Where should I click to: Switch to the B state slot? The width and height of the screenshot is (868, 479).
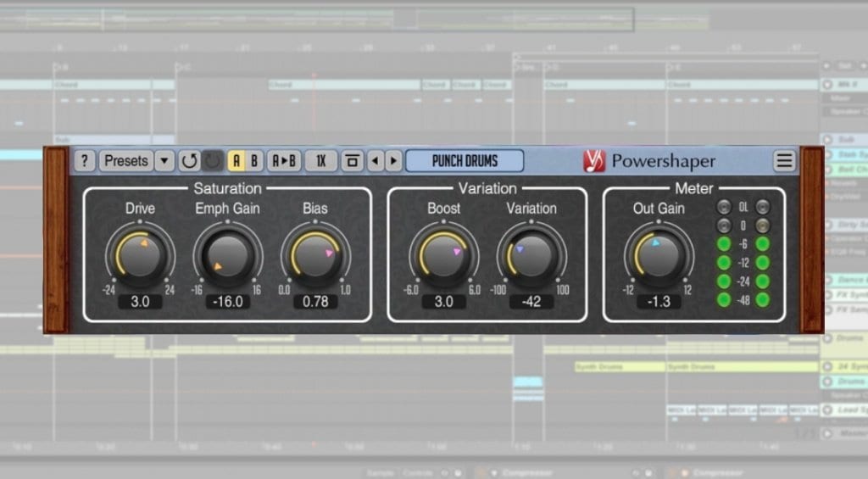tap(254, 161)
